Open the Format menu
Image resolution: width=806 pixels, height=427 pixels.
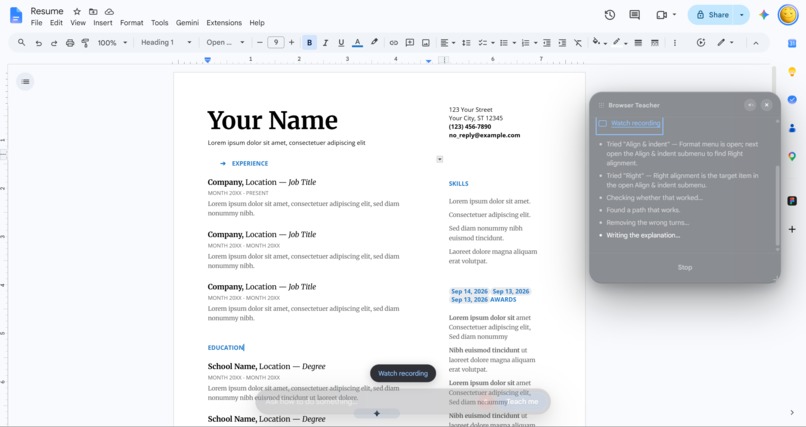pyautogui.click(x=132, y=23)
